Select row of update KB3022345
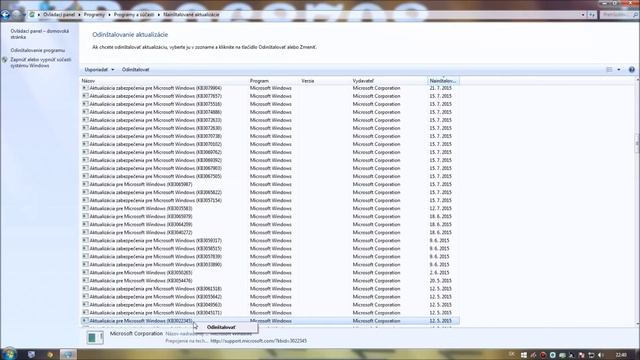The height and width of the screenshot is (360, 640). (270, 321)
